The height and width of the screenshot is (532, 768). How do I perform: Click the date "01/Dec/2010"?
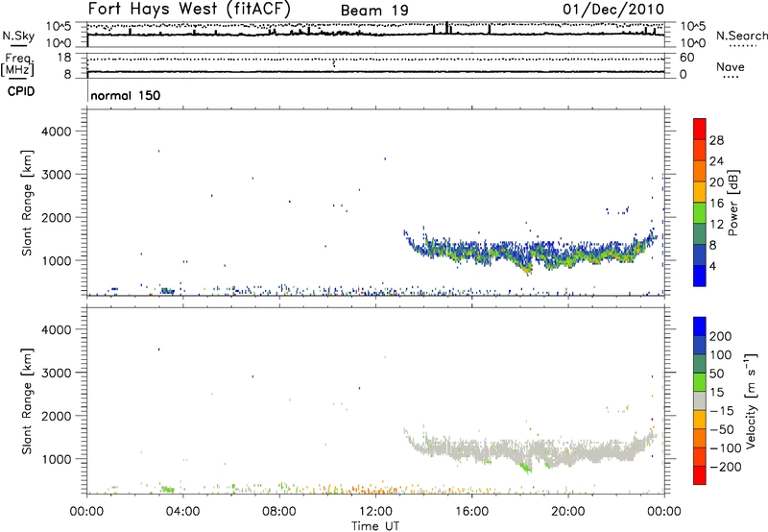tap(613, 9)
